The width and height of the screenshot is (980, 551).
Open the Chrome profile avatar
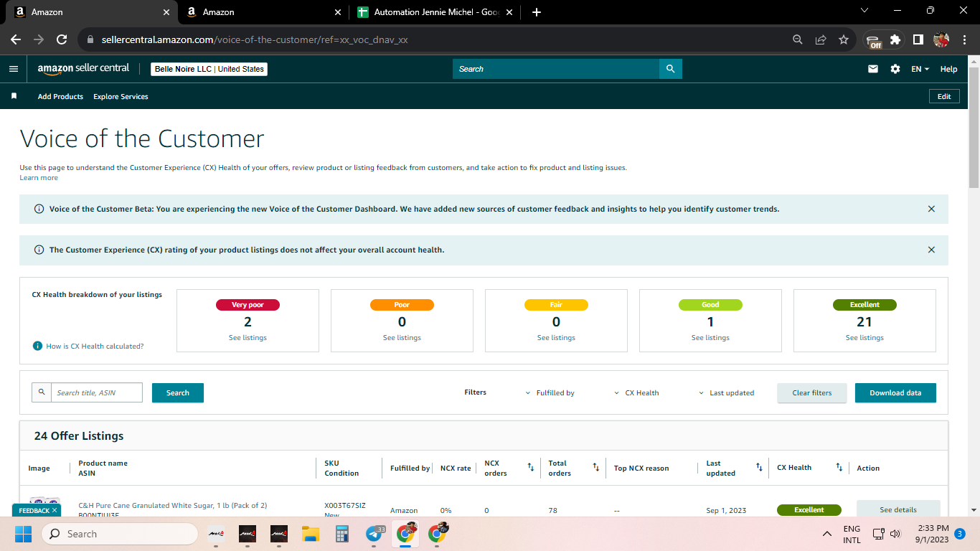tap(941, 39)
